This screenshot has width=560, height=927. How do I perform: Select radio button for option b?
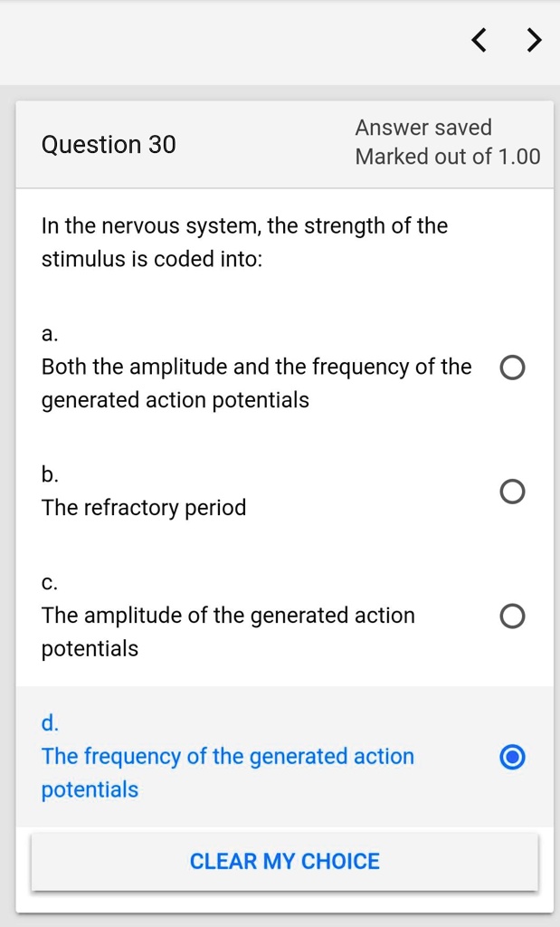[x=512, y=492]
